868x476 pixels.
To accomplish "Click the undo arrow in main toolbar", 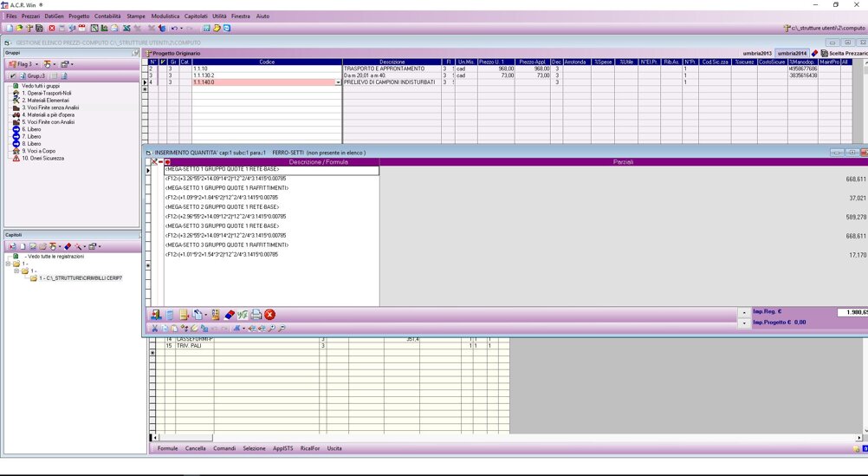I will [174, 29].
